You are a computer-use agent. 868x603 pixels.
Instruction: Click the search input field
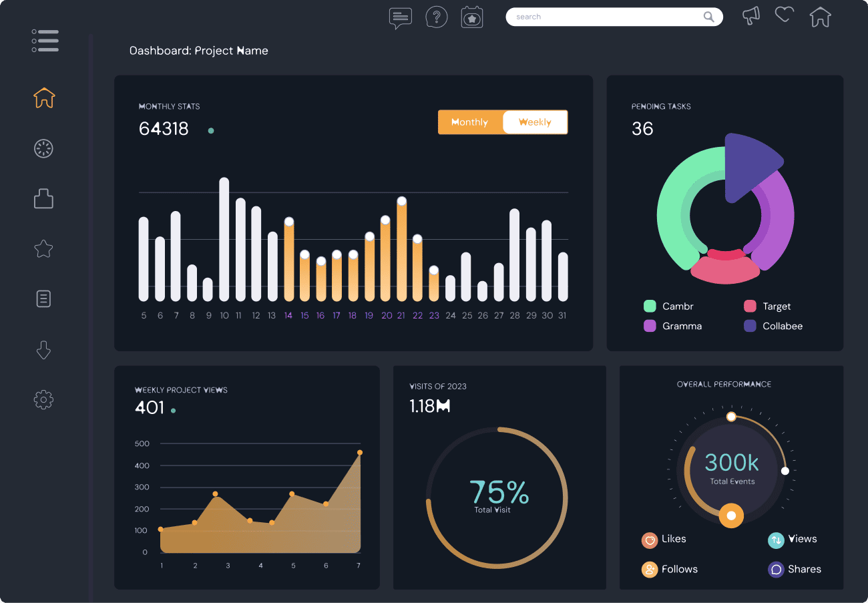(x=601, y=17)
